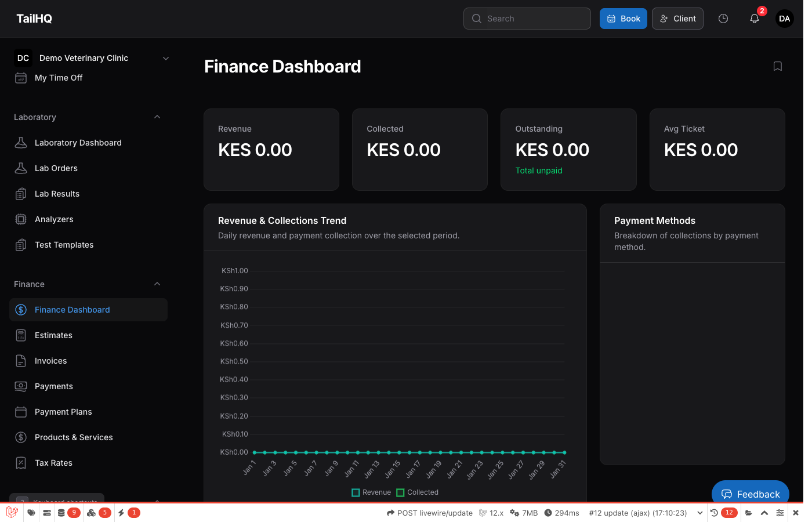Collapse the Finance sidebar section
Image resolution: width=812 pixels, height=522 pixels.
[x=157, y=284]
